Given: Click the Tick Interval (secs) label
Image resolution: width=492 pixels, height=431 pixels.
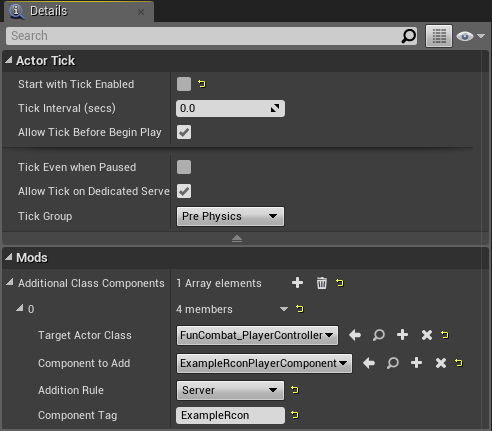Looking at the screenshot, I should pyautogui.click(x=67, y=108).
